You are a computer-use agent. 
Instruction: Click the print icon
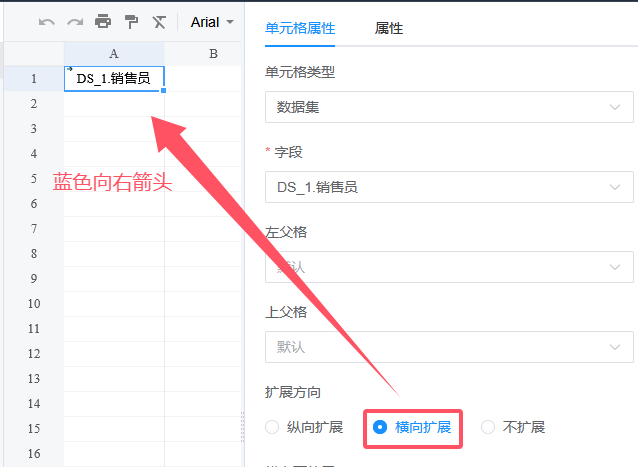pos(103,22)
